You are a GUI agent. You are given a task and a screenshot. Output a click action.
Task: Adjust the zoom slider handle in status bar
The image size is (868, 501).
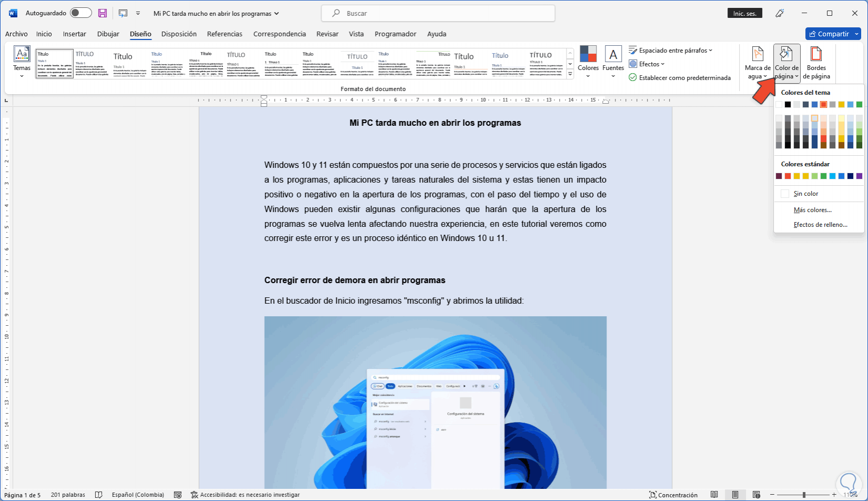coord(804,495)
